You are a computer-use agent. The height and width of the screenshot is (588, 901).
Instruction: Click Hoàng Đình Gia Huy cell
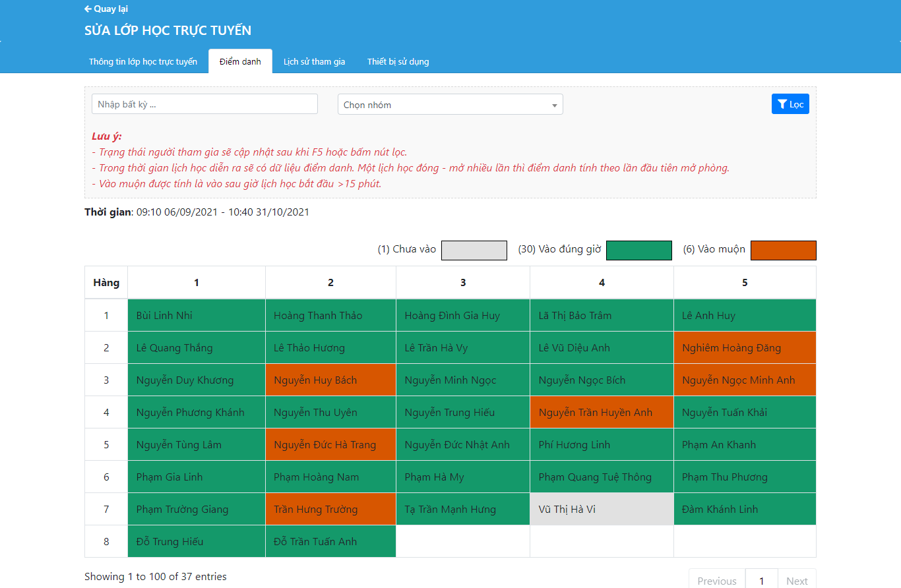coord(463,316)
